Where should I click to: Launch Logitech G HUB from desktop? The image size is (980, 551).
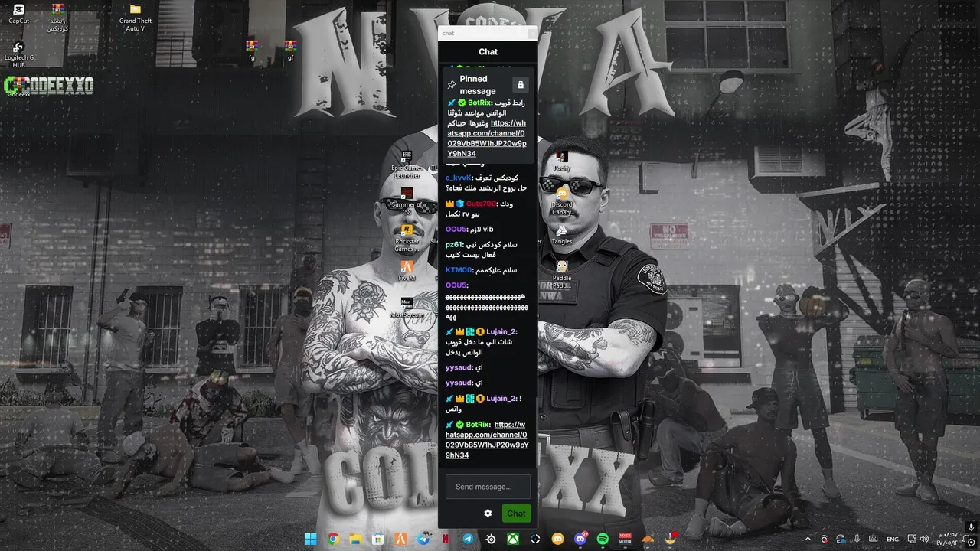(x=18, y=55)
